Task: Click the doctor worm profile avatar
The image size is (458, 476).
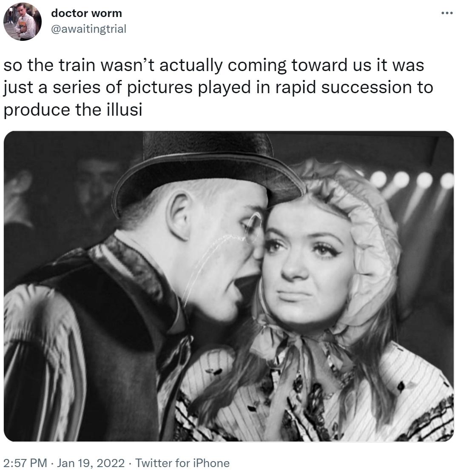Action: click(23, 22)
